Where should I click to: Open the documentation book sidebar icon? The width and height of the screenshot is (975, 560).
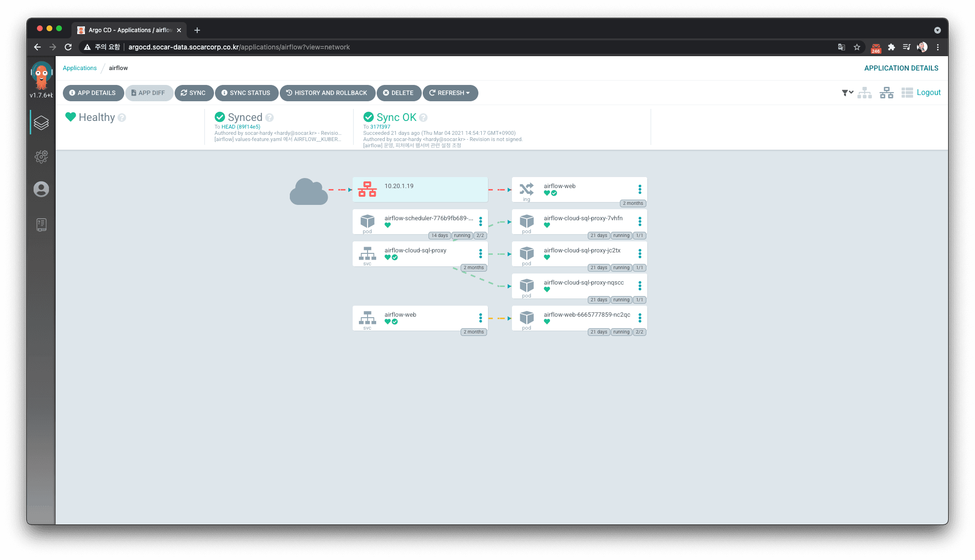point(41,225)
